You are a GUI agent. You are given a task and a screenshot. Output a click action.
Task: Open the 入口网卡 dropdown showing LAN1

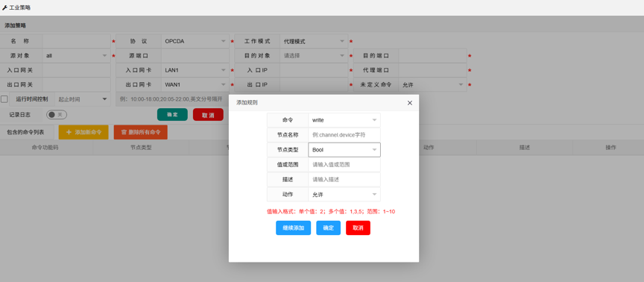[x=195, y=70]
